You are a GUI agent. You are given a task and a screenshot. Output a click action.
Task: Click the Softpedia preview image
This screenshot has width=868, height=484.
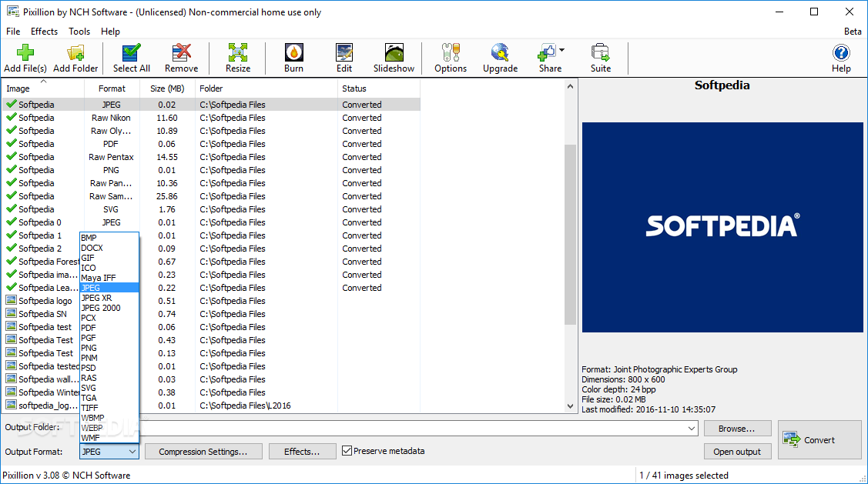(722, 227)
